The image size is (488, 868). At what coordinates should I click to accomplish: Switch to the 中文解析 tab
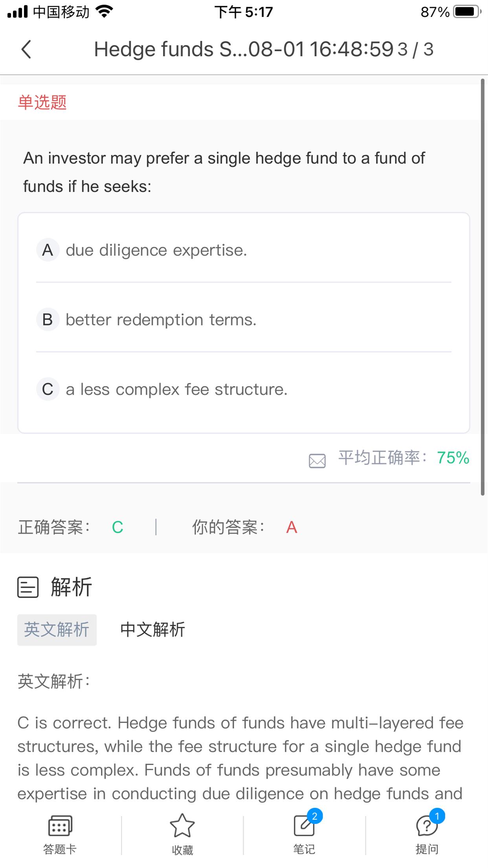coord(152,629)
